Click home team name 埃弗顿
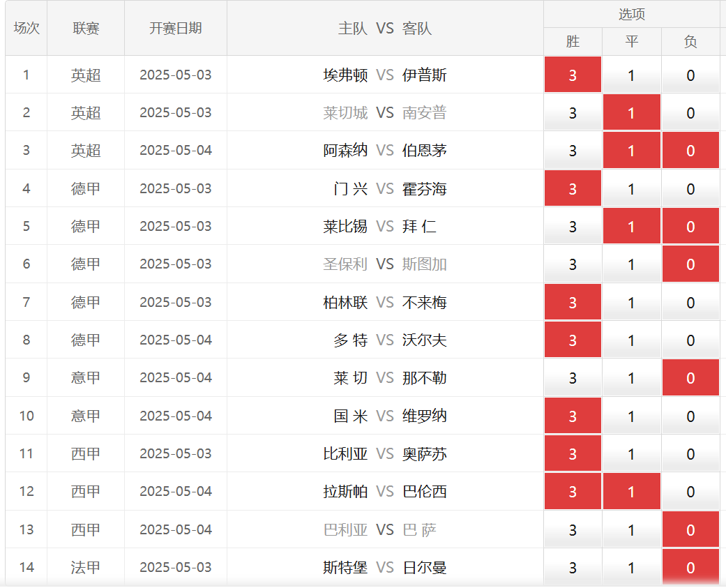The width and height of the screenshot is (726, 588). [345, 75]
